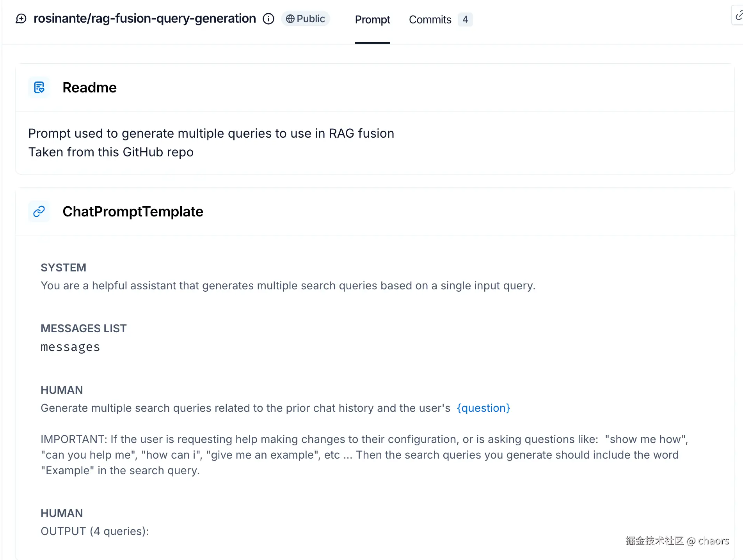Click the SYSTEM message text
This screenshot has height=560, width=743.
288,285
